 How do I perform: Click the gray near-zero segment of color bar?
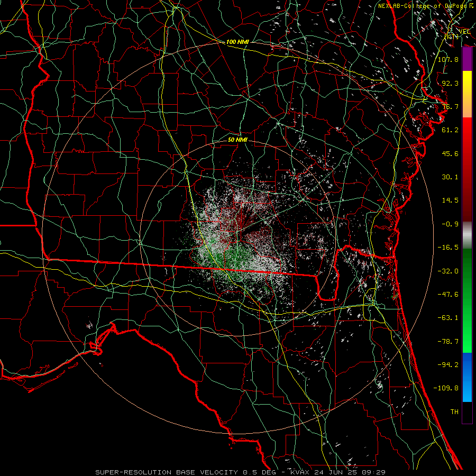(467, 235)
